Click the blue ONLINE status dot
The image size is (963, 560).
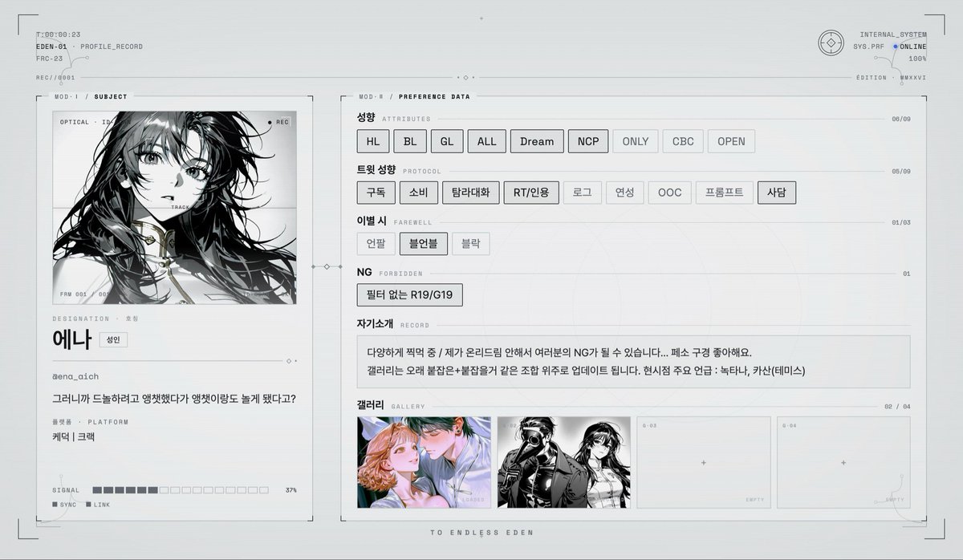coord(896,47)
